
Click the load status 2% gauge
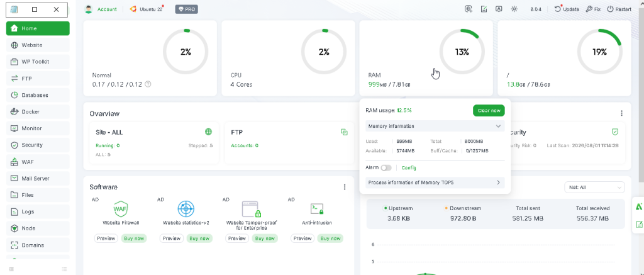[x=186, y=52]
